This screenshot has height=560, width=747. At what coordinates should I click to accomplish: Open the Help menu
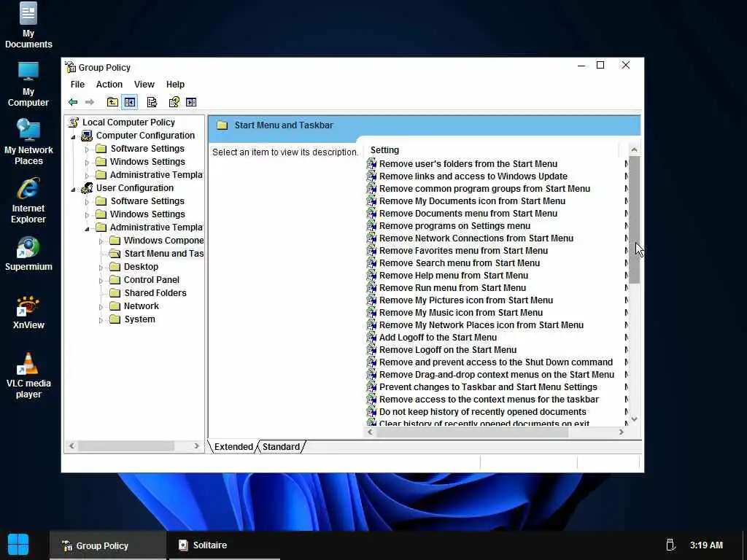click(175, 85)
